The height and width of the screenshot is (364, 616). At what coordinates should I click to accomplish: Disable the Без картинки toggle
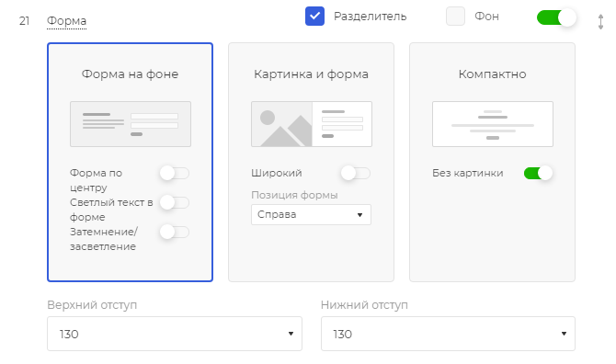(538, 173)
